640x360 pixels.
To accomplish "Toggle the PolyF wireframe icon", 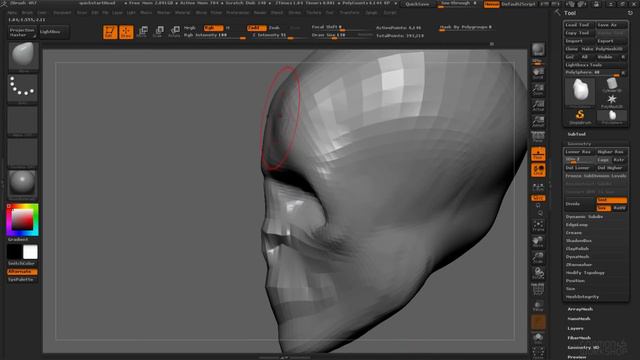I will coord(538,289).
